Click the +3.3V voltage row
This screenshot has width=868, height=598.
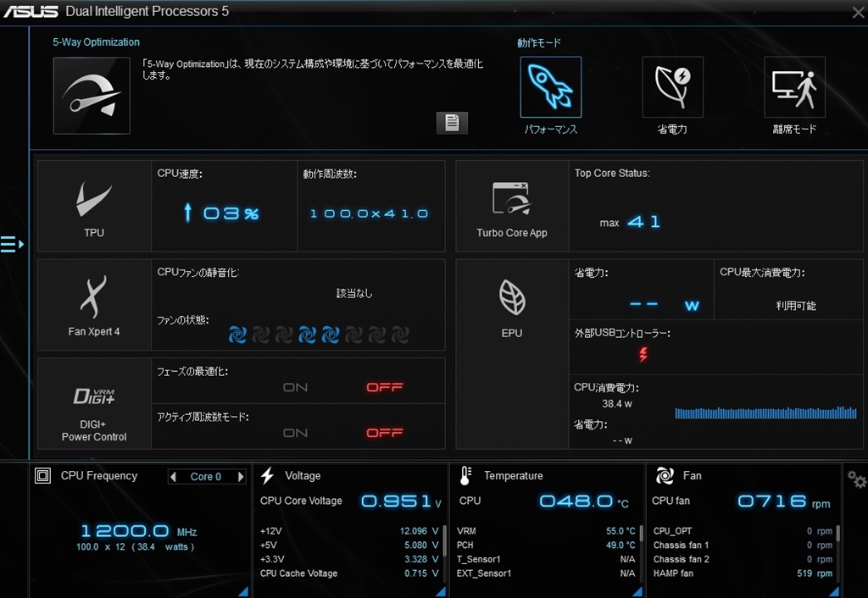(349, 559)
